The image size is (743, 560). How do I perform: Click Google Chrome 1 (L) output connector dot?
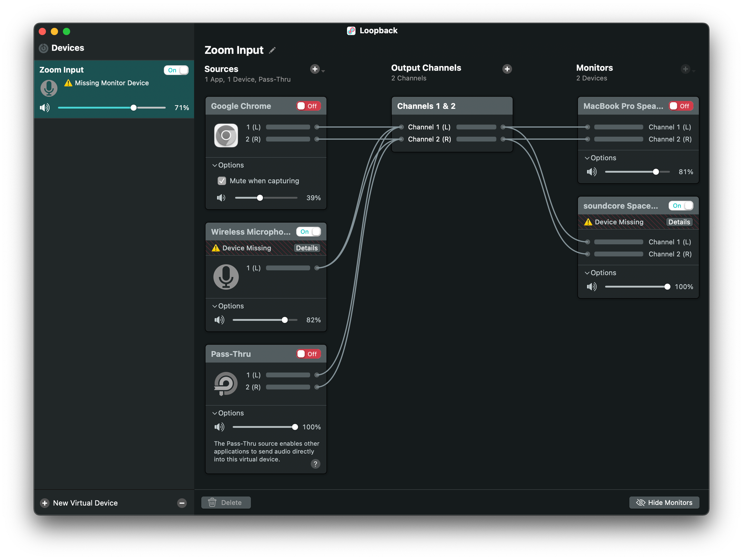(317, 127)
